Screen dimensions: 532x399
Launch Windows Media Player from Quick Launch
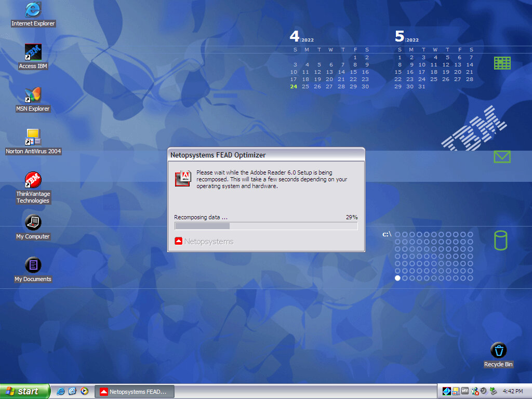click(84, 391)
